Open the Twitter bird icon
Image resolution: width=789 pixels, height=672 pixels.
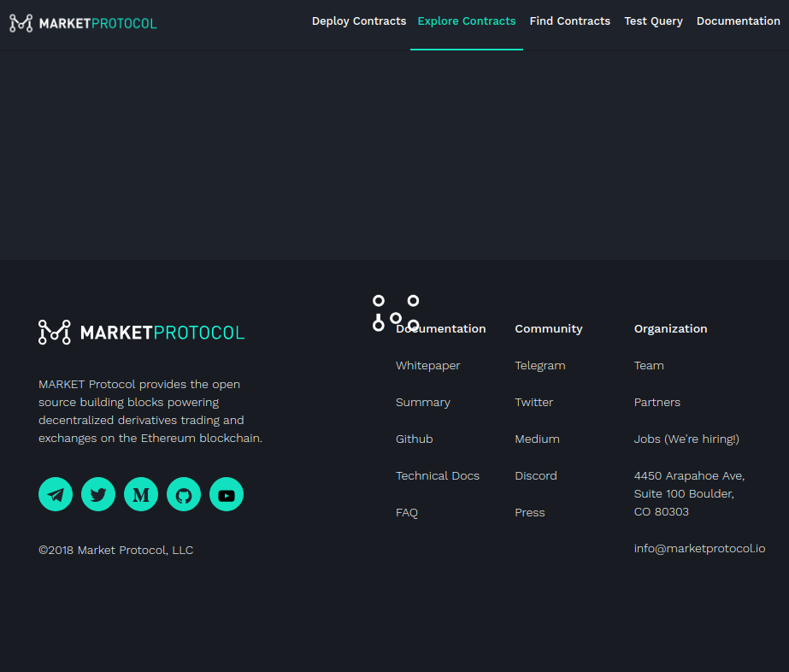[98, 494]
